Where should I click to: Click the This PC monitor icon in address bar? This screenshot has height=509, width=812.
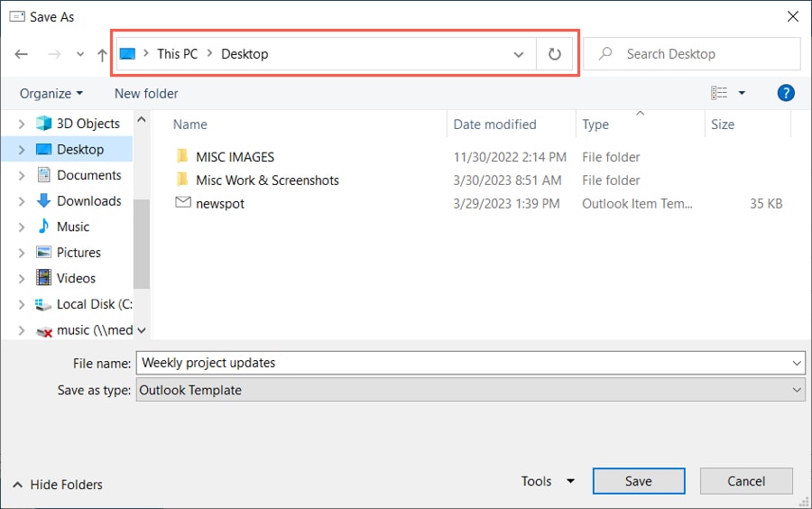tap(127, 53)
